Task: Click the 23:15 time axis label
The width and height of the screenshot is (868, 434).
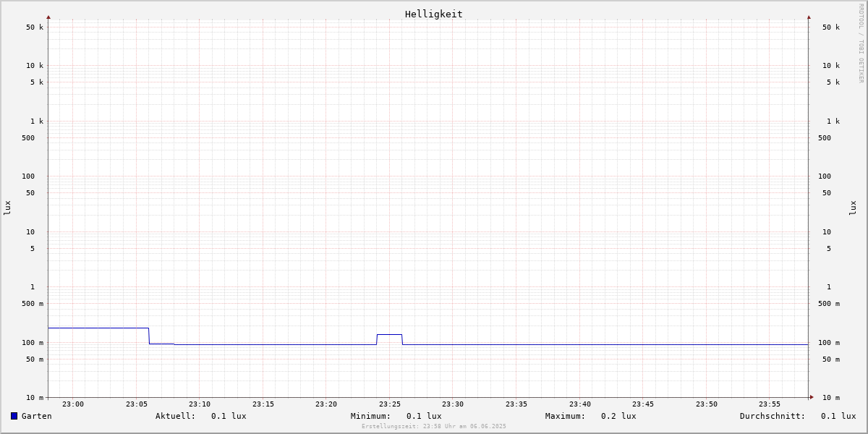Action: 263,404
